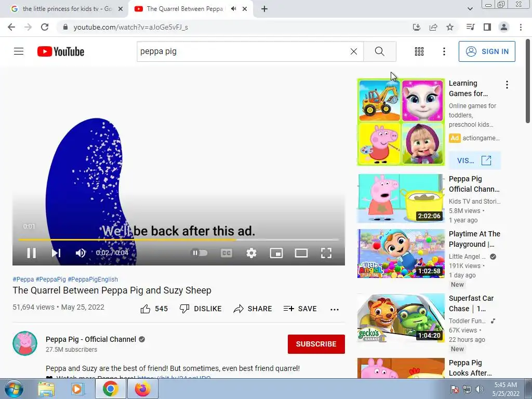The image size is (532, 399).
Task: Subscribe to Peppa Pig Official Channel
Action: click(x=316, y=344)
